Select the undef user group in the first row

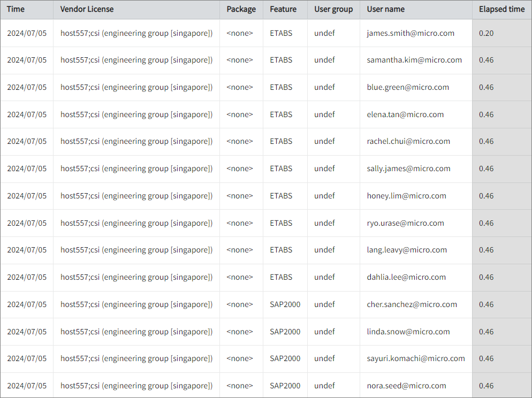click(x=324, y=33)
